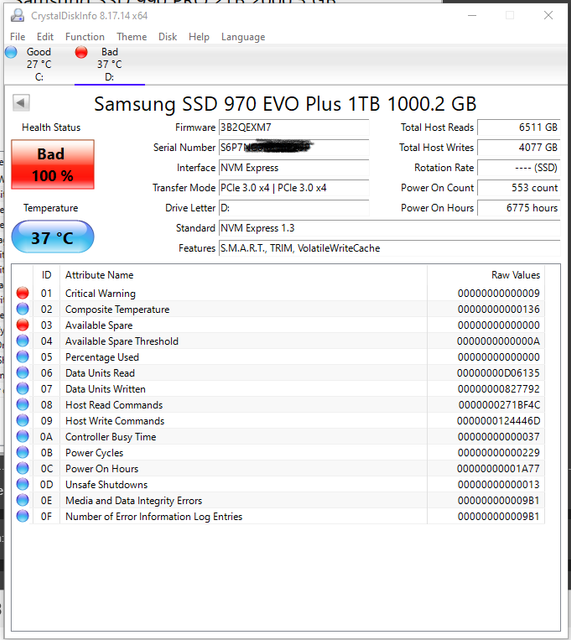This screenshot has height=640, width=571.
Task: Click the disk title Samsung SSD 970 EVO Plus
Action: tap(285, 104)
